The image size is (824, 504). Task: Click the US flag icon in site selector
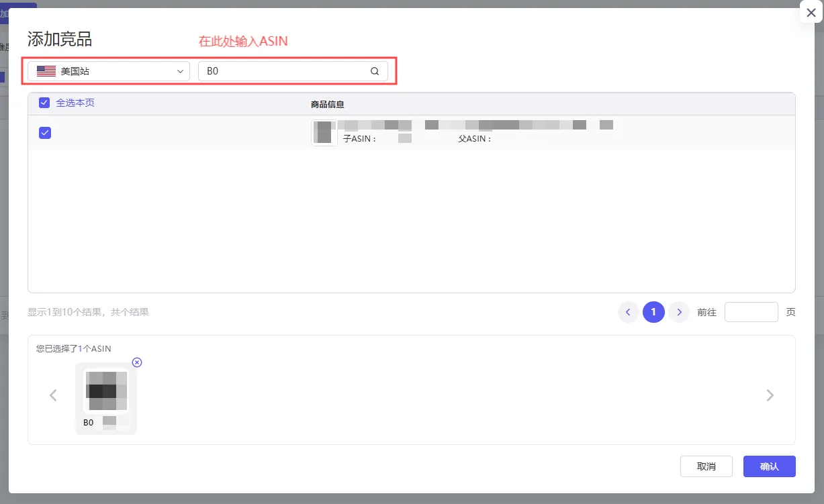tap(46, 71)
